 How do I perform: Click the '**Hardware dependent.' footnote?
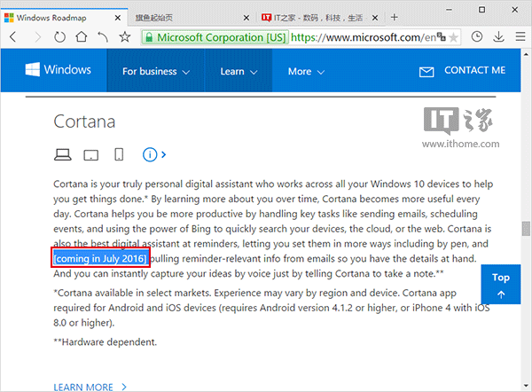[x=106, y=341]
